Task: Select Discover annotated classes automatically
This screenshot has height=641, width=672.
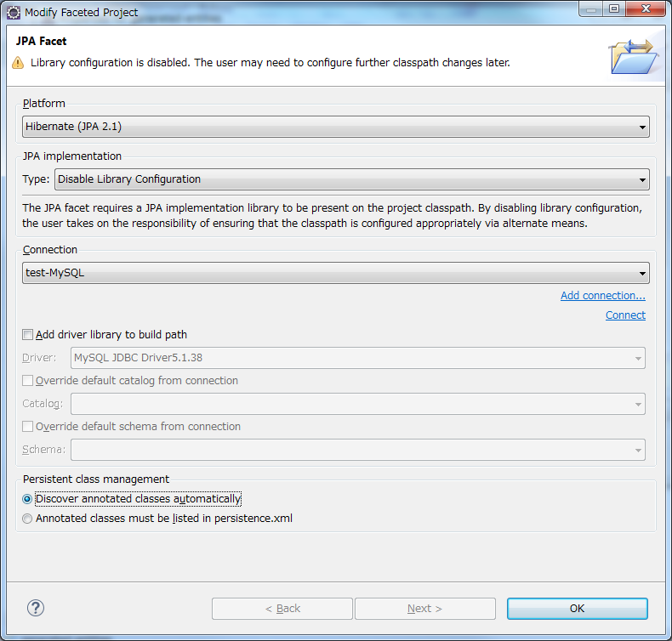Action: pos(27,499)
